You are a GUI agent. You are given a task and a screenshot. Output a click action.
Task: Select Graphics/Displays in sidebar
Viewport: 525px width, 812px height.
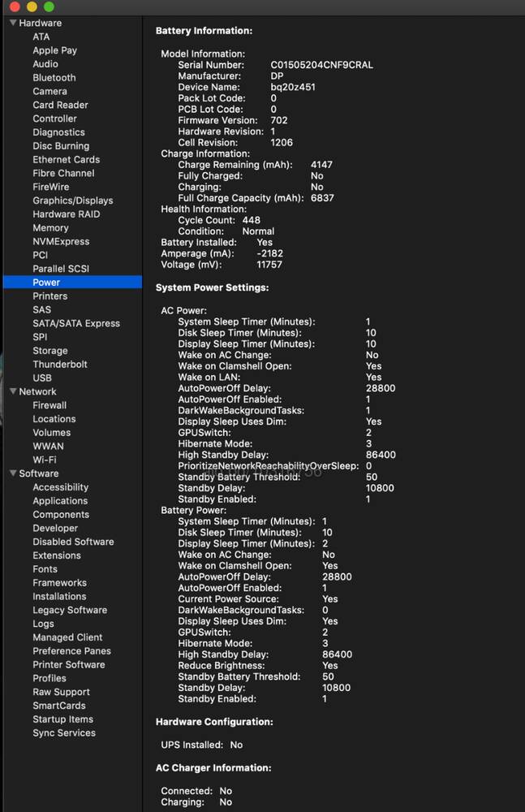72,201
